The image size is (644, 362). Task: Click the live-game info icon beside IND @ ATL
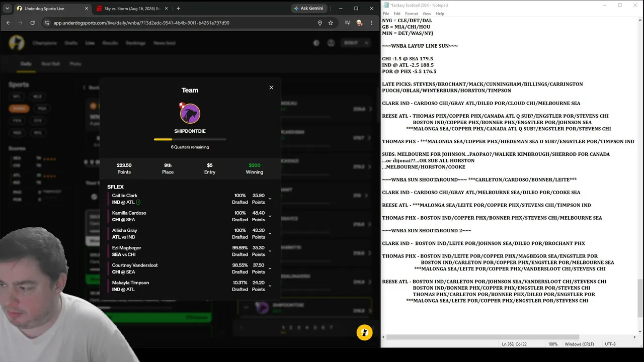138,202
